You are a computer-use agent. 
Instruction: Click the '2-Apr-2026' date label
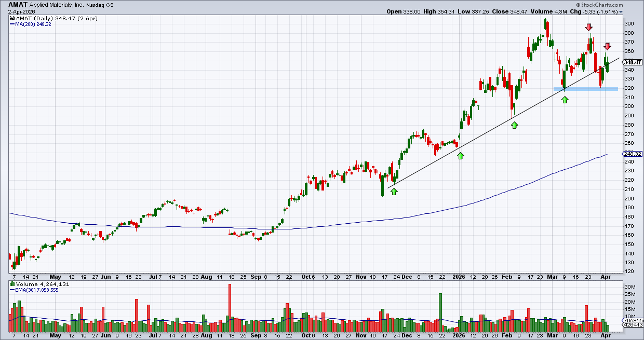(21, 12)
